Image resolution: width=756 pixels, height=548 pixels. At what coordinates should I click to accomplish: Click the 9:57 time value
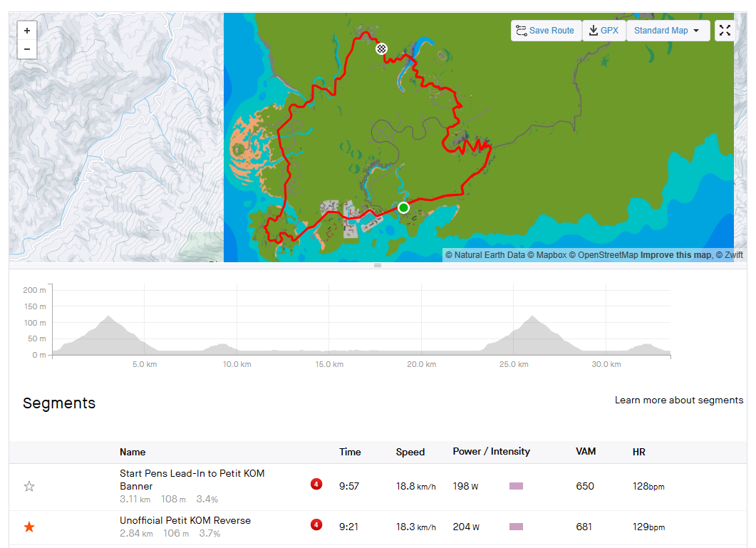(x=349, y=486)
